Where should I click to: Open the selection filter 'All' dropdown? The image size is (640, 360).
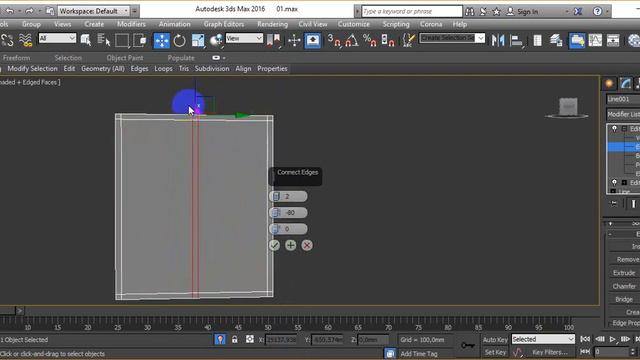pyautogui.click(x=57, y=38)
